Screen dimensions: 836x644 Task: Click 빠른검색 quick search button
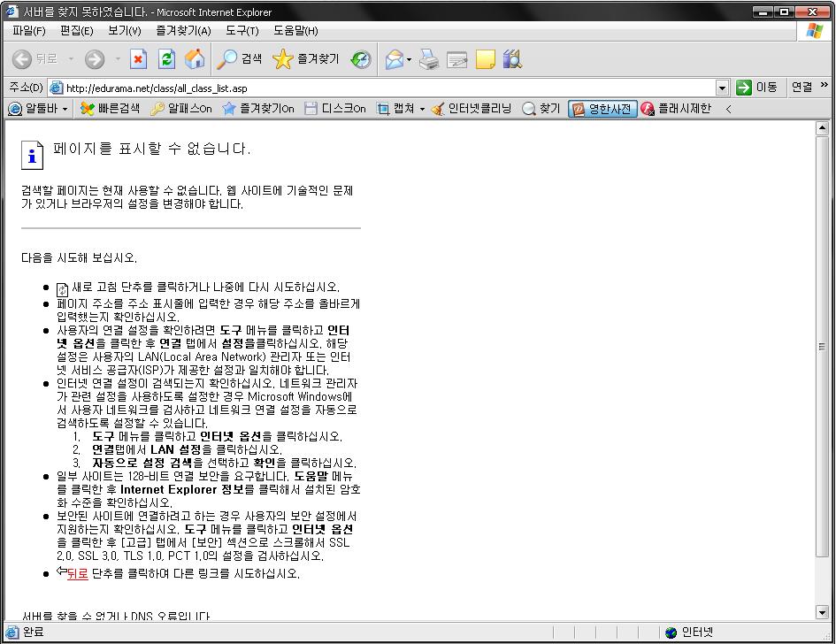pos(111,109)
